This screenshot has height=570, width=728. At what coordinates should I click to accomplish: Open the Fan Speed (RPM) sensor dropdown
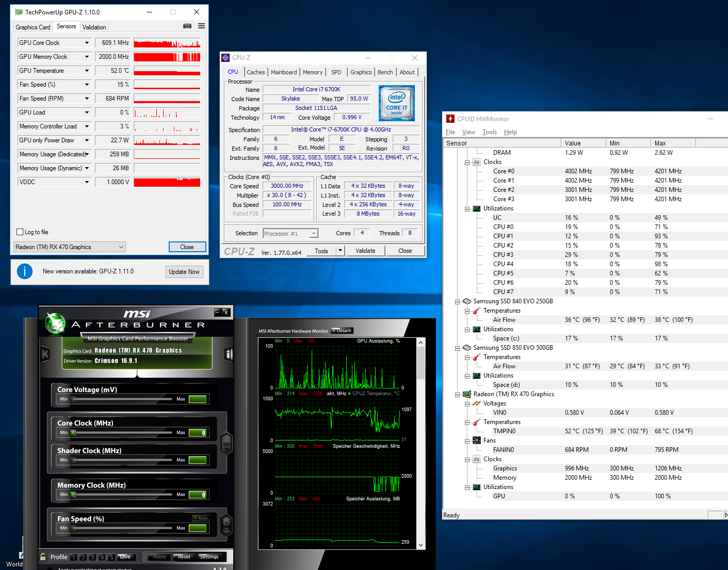(x=87, y=99)
